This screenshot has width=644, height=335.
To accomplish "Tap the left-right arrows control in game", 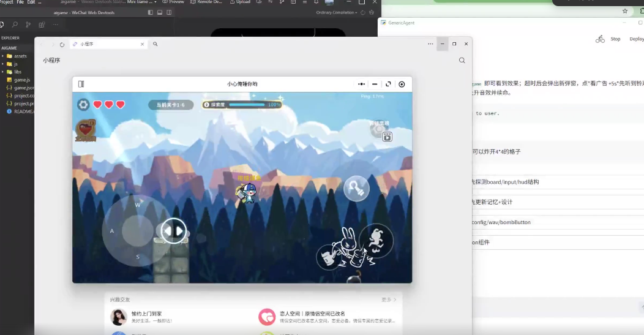I will (x=173, y=231).
